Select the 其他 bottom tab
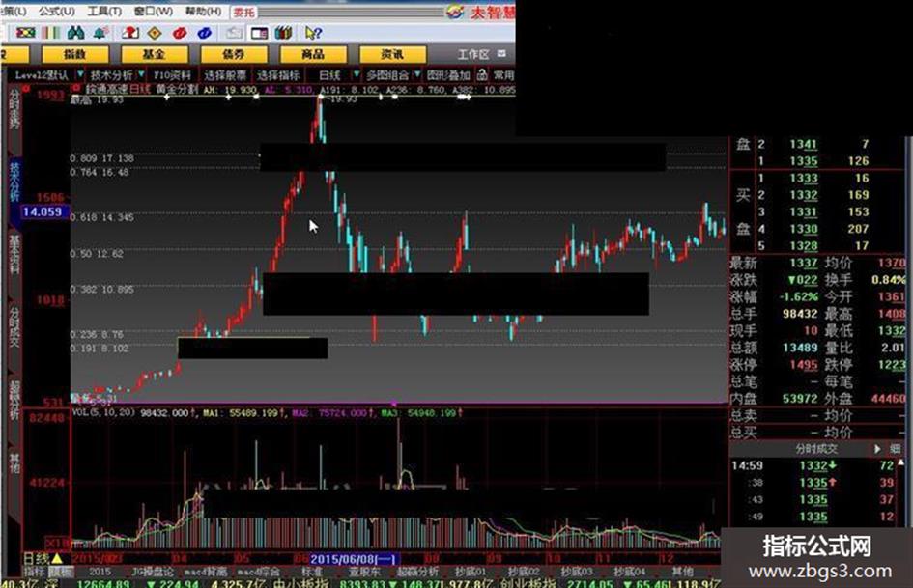The image size is (913, 588). 682,572
